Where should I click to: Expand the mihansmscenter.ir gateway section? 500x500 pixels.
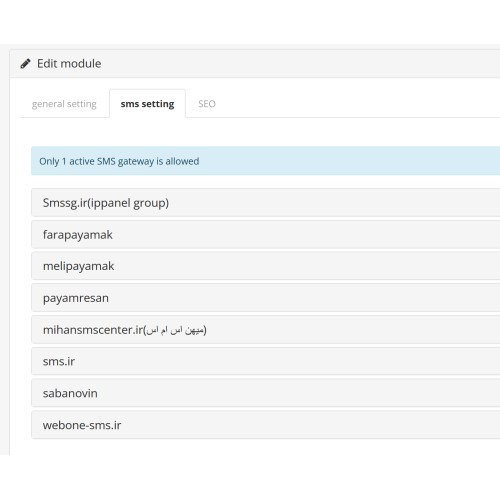[266, 330]
